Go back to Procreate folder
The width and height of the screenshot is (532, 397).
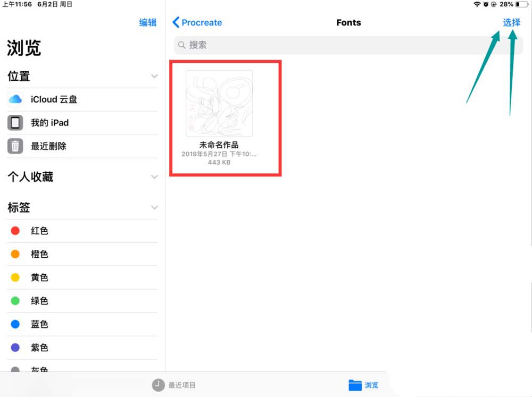197,22
